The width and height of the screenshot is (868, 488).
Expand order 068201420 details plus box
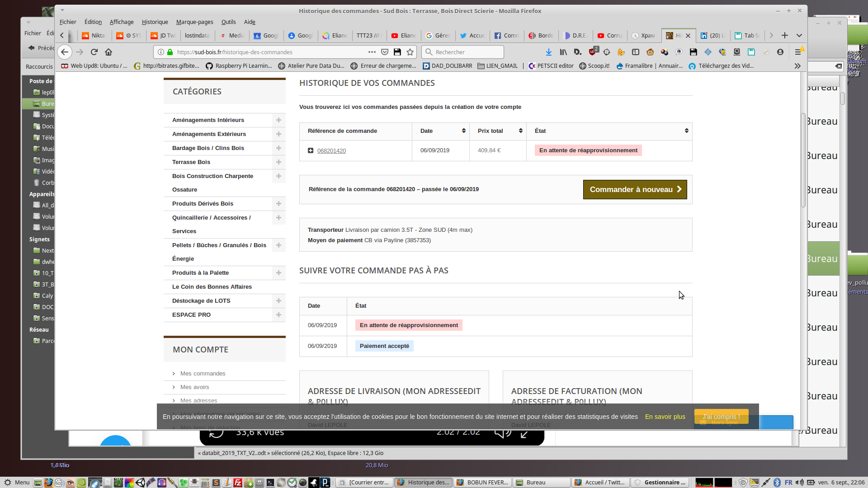[x=311, y=150]
